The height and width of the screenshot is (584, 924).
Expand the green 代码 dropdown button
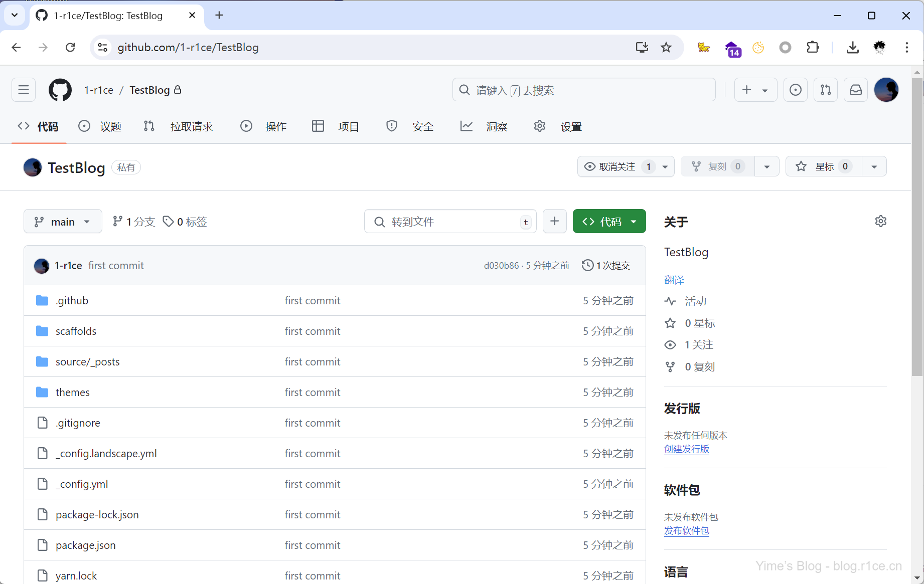click(x=609, y=222)
